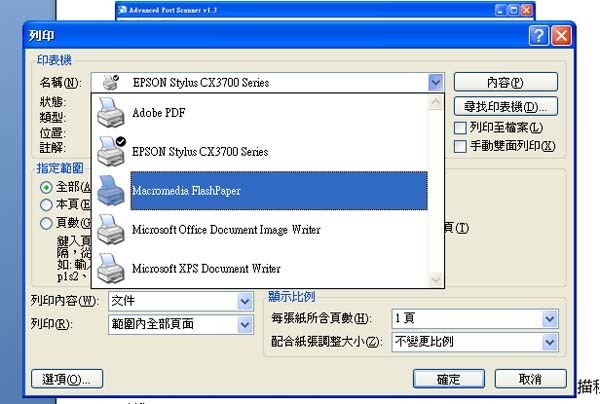
Task: Close the Advanced Port Scanner window
Action: [x=527, y=10]
